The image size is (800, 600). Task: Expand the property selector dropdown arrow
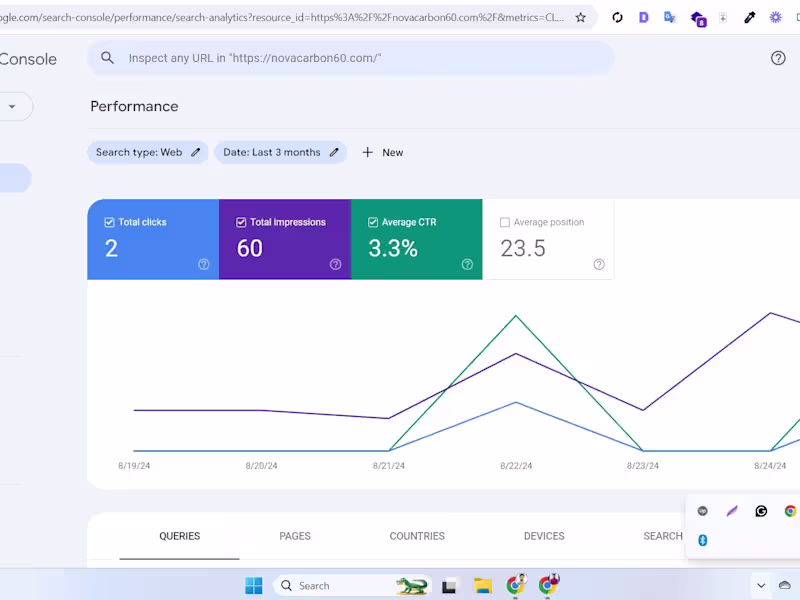pos(12,106)
